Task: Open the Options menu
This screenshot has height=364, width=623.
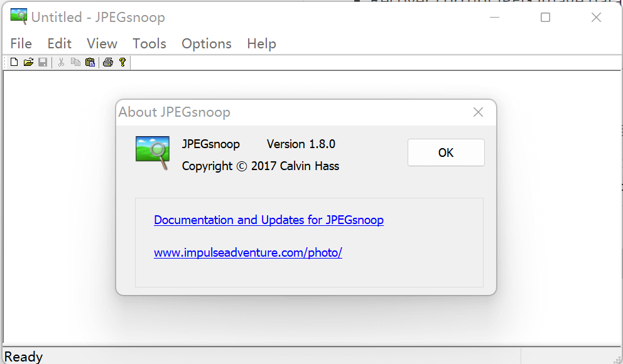Action: pyautogui.click(x=207, y=43)
